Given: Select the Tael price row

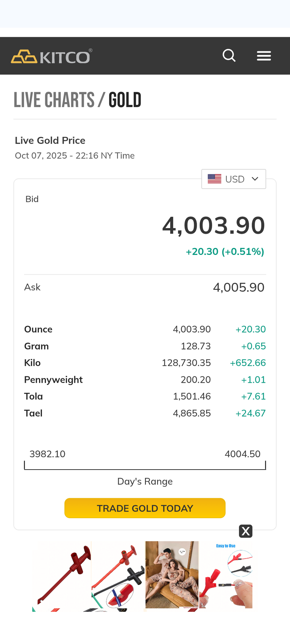Looking at the screenshot, I should 145,413.
